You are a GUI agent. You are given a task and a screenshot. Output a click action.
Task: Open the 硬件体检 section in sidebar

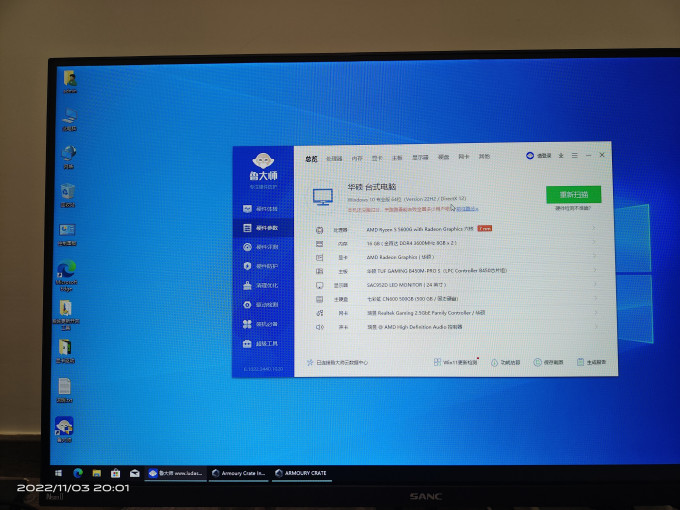[261, 209]
